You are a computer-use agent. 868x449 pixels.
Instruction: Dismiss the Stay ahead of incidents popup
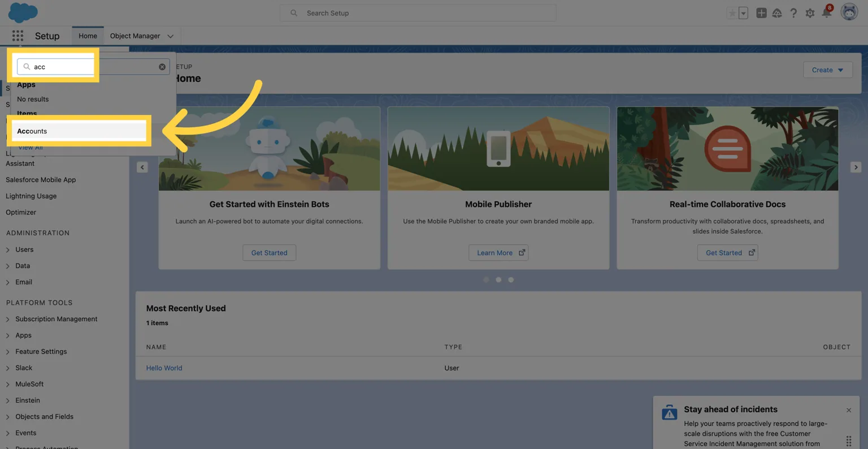pos(848,410)
